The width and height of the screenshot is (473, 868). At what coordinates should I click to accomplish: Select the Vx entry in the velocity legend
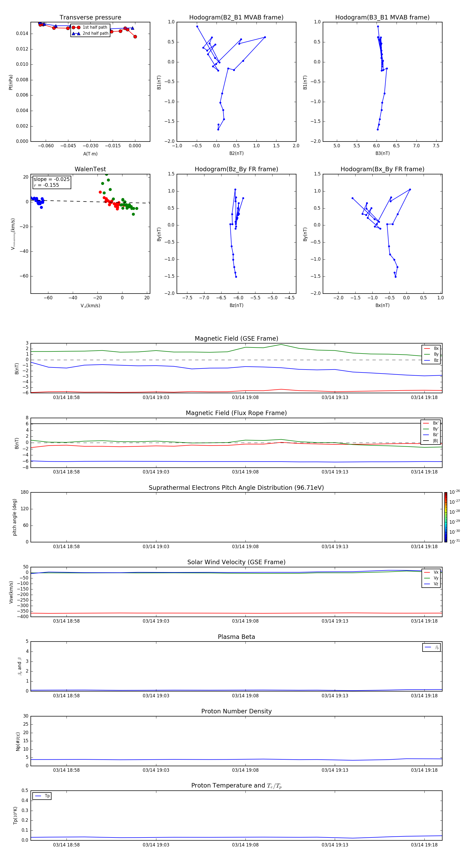tap(431, 572)
